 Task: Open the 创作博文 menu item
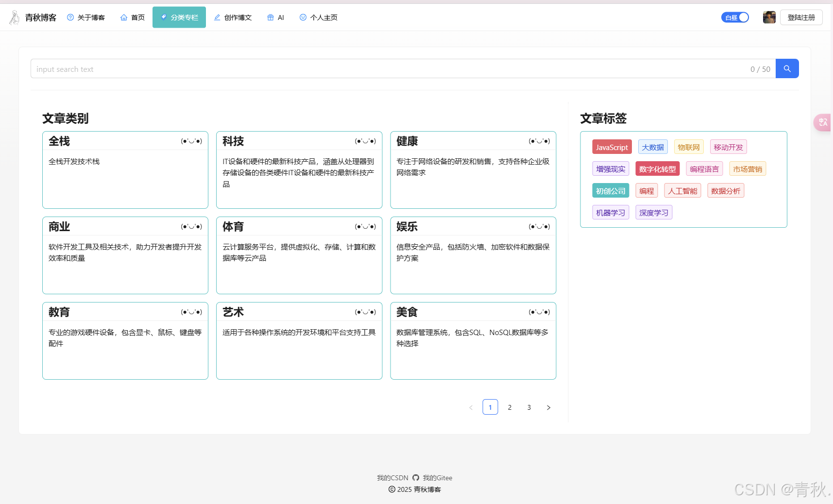point(233,17)
